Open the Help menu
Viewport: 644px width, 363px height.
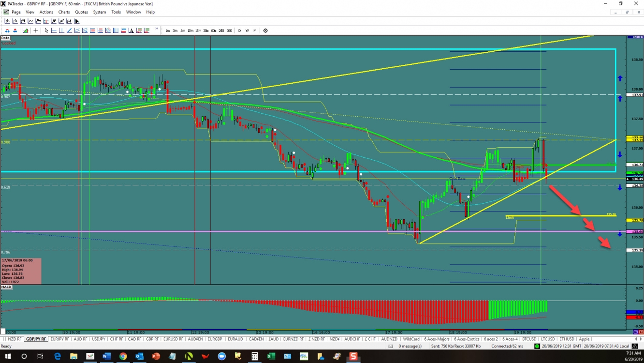(150, 12)
